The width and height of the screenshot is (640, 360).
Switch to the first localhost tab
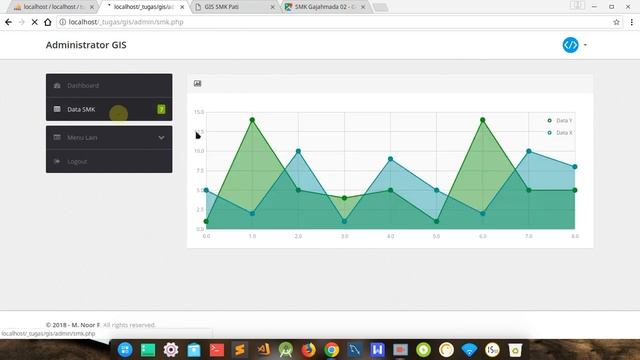click(x=53, y=7)
